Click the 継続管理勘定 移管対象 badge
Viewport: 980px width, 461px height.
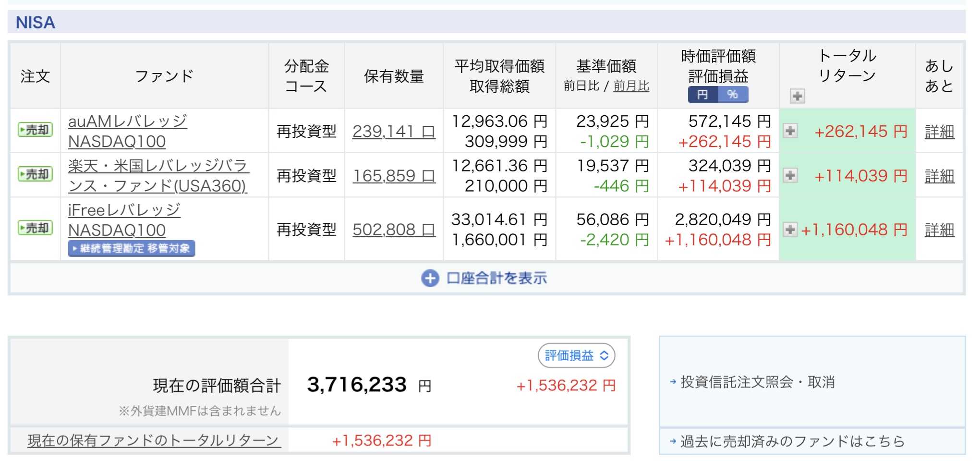[132, 248]
